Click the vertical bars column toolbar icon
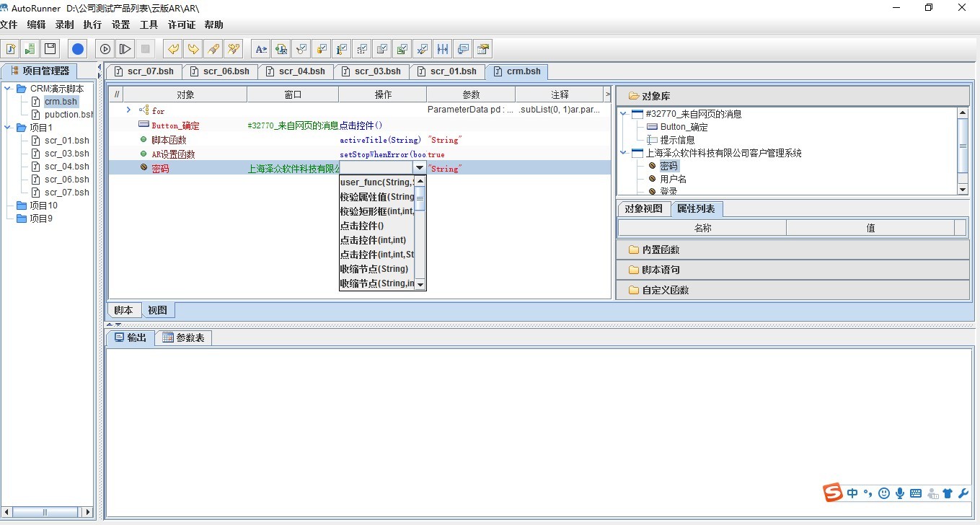The width and height of the screenshot is (980, 525). click(443, 49)
